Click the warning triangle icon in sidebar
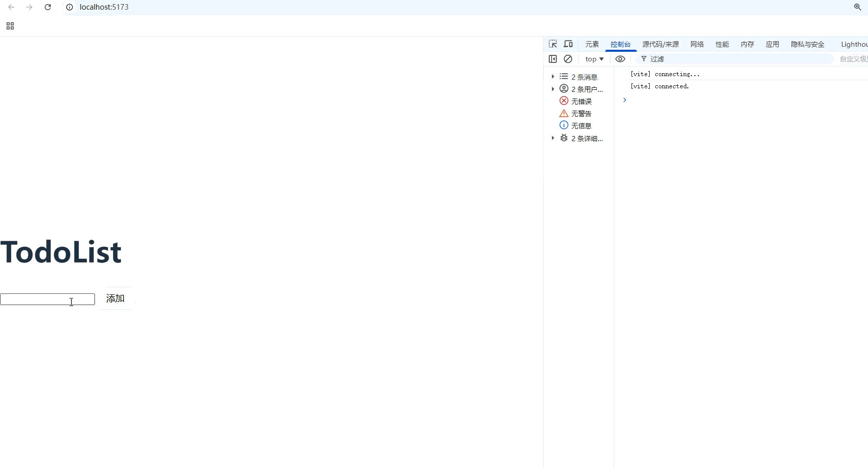The height and width of the screenshot is (468, 868). coord(564,113)
